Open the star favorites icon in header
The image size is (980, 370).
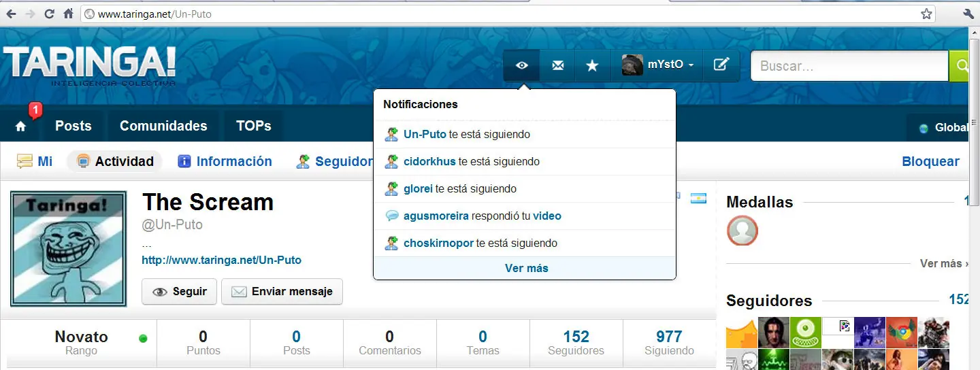point(593,65)
